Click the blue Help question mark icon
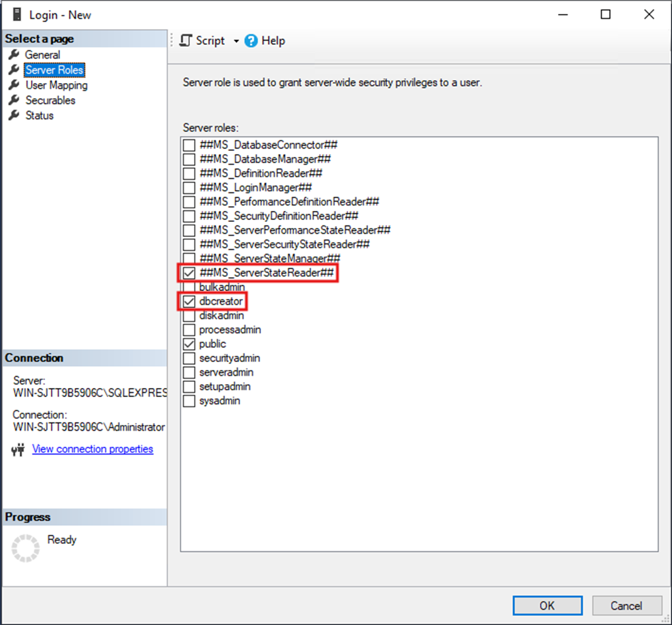The width and height of the screenshot is (672, 625). [251, 41]
